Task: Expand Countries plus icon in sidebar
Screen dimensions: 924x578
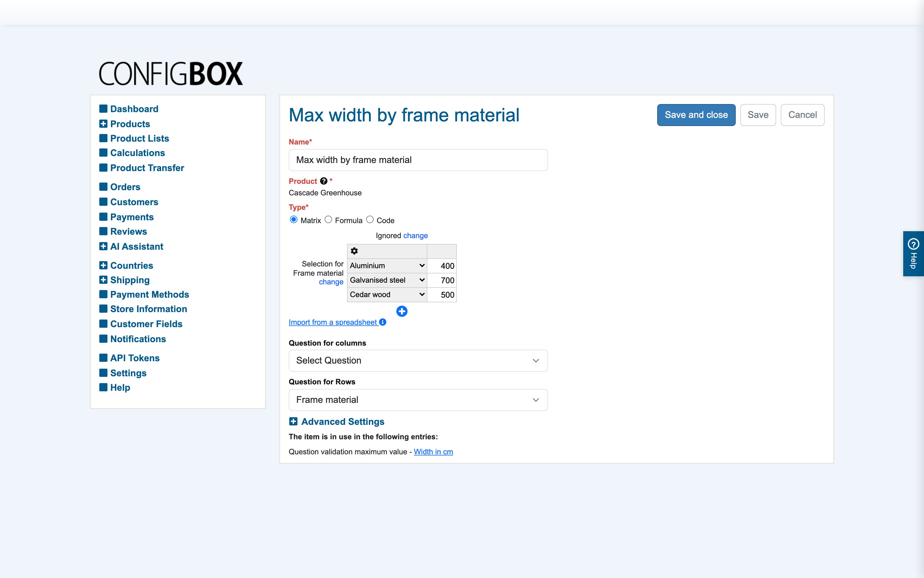Action: tap(103, 265)
